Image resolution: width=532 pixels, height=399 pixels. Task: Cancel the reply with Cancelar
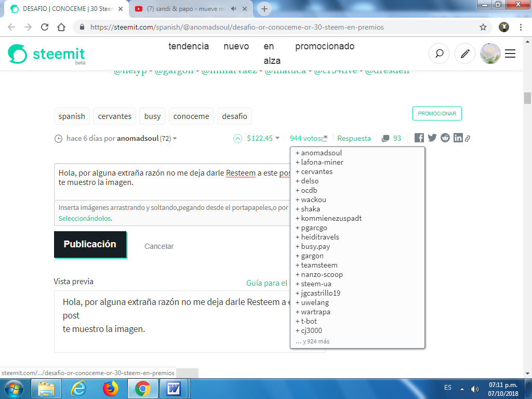[x=159, y=246]
